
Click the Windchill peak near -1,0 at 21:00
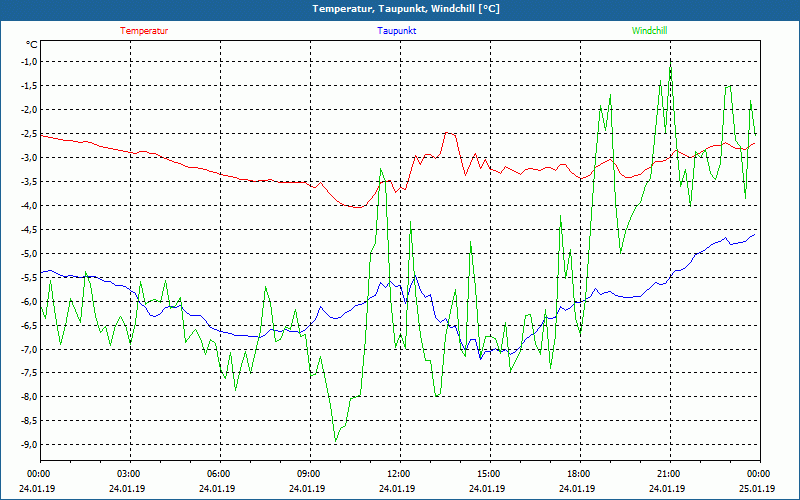(670, 65)
